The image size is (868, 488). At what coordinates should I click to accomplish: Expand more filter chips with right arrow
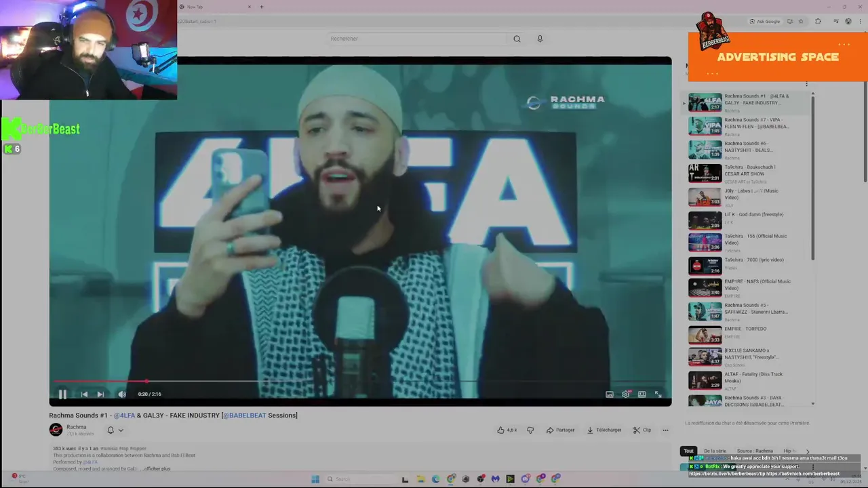(807, 451)
